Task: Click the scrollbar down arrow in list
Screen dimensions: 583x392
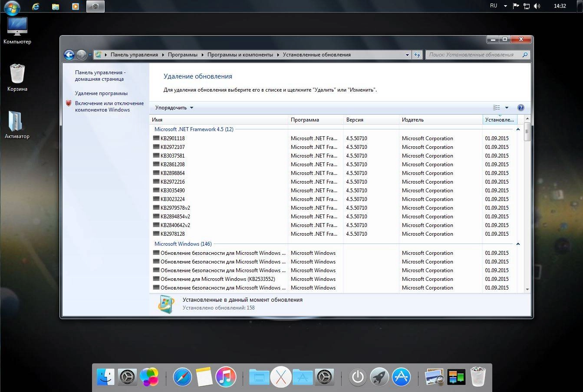Action: coord(527,289)
